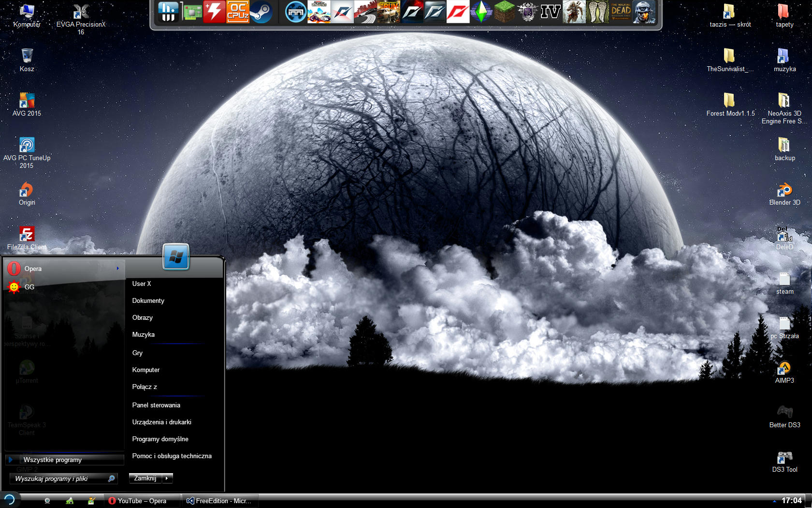
Task: Launch HWMonitor from the top dock
Action: click(x=168, y=12)
